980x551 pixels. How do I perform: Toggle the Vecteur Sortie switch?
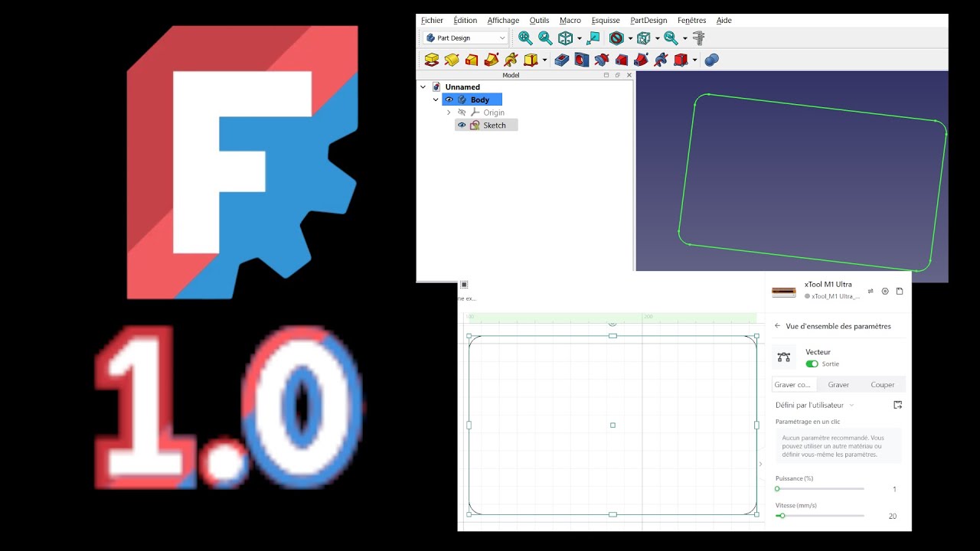(812, 364)
